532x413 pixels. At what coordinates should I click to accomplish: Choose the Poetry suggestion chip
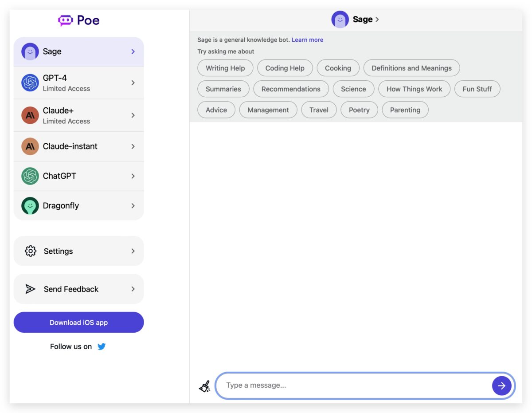tap(359, 110)
